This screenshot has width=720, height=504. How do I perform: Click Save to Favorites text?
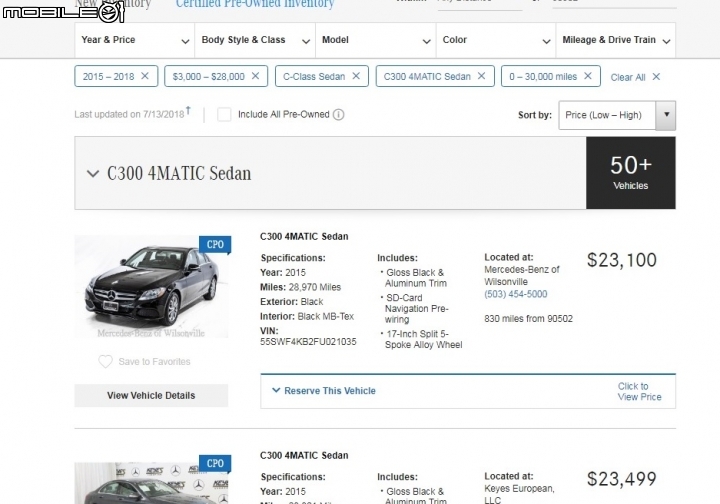154,362
